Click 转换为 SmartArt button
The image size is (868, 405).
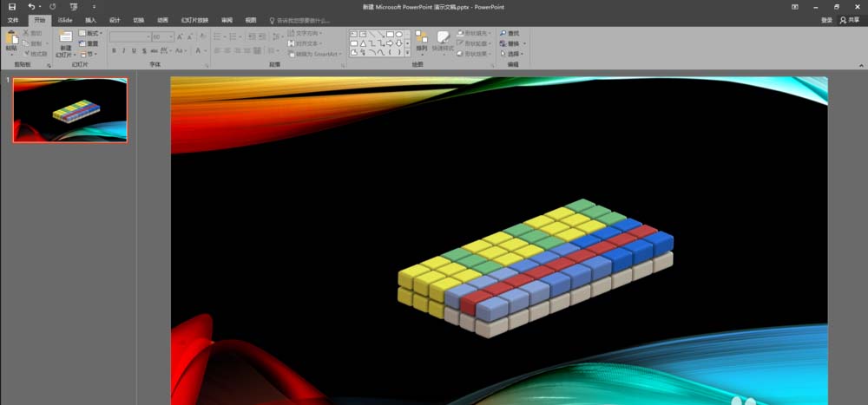[x=315, y=54]
